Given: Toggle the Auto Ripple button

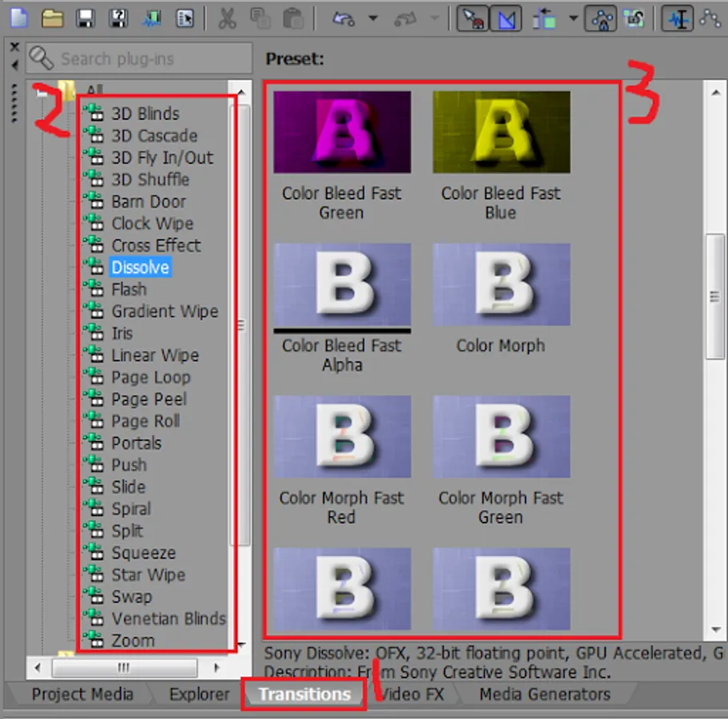Looking at the screenshot, I should 544,18.
